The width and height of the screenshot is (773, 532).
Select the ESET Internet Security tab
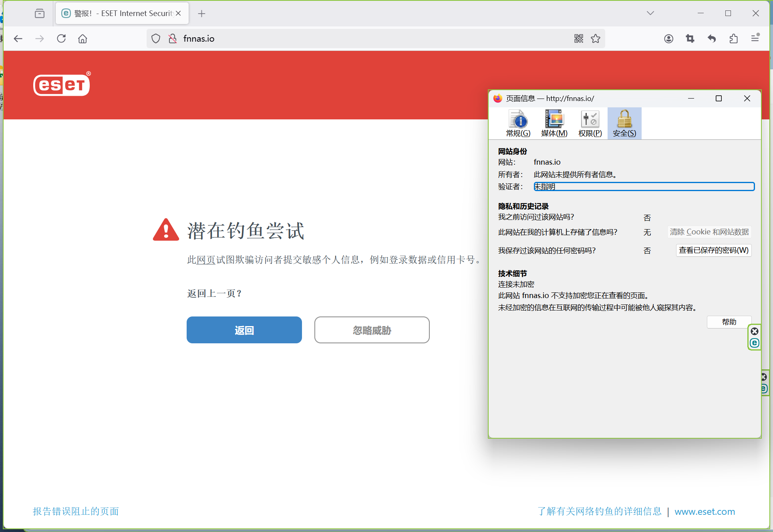(x=122, y=13)
